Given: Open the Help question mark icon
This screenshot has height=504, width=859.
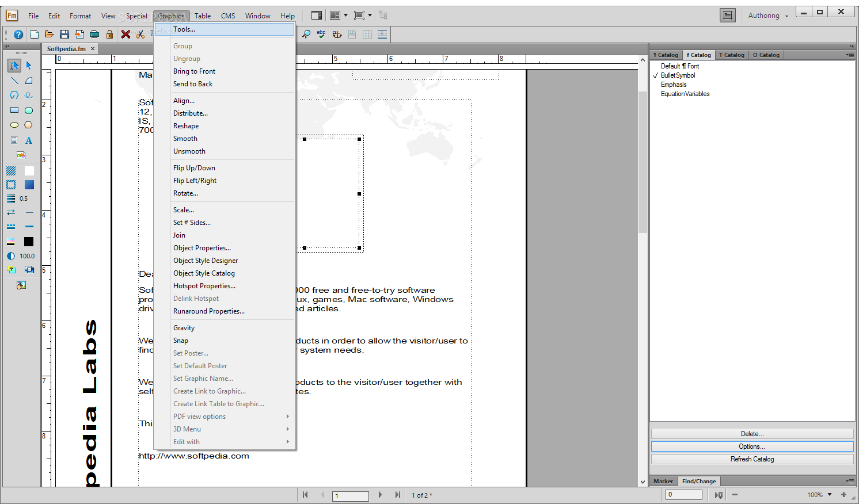Looking at the screenshot, I should tap(18, 35).
